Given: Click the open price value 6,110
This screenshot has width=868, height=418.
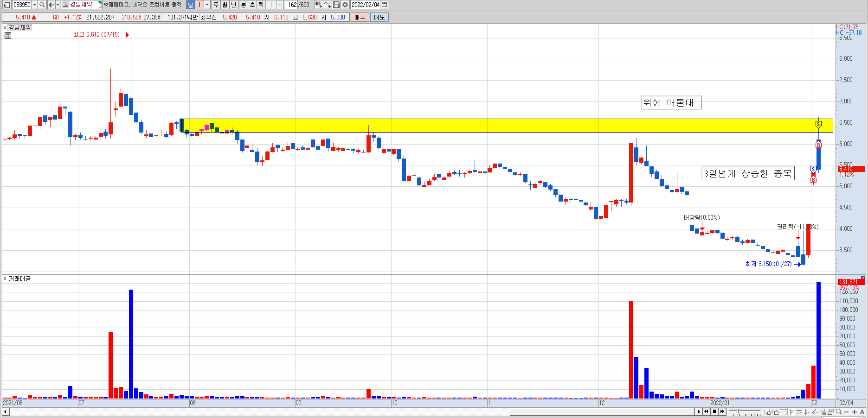Looking at the screenshot, I should 281,17.
